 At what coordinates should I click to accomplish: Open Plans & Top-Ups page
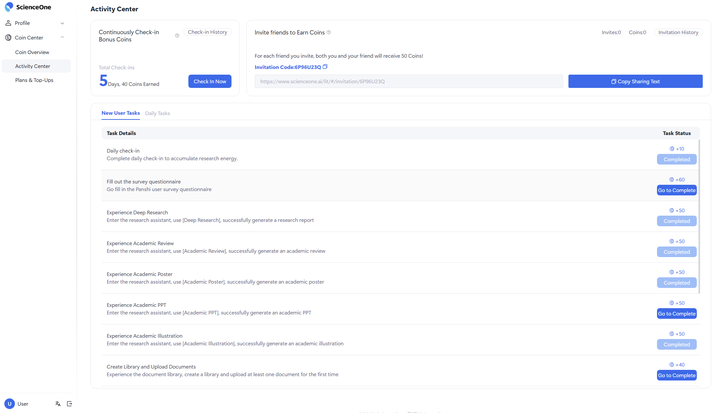34,80
